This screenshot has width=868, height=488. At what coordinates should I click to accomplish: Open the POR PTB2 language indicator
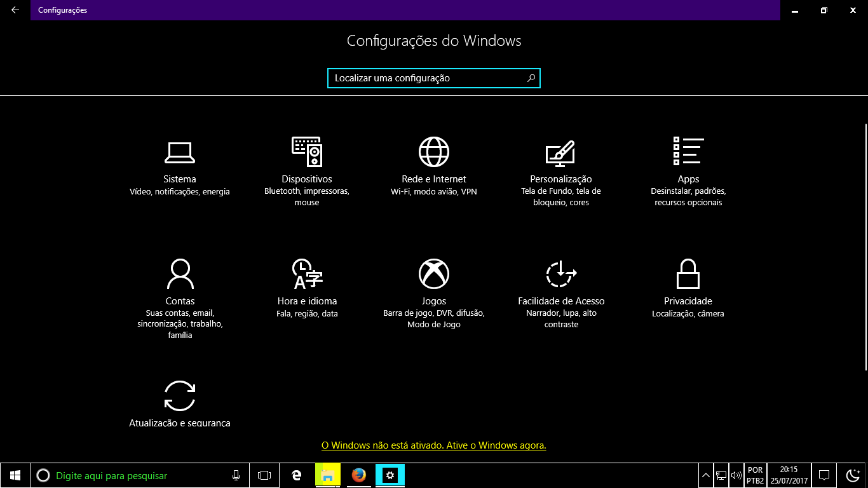point(756,475)
